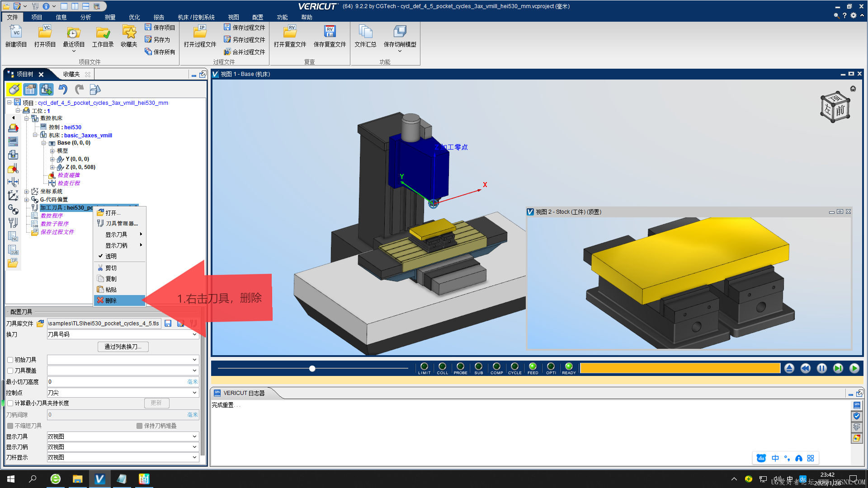Image resolution: width=868 pixels, height=488 pixels.
Task: Select 刀具管理器... in context menu
Action: pos(119,224)
